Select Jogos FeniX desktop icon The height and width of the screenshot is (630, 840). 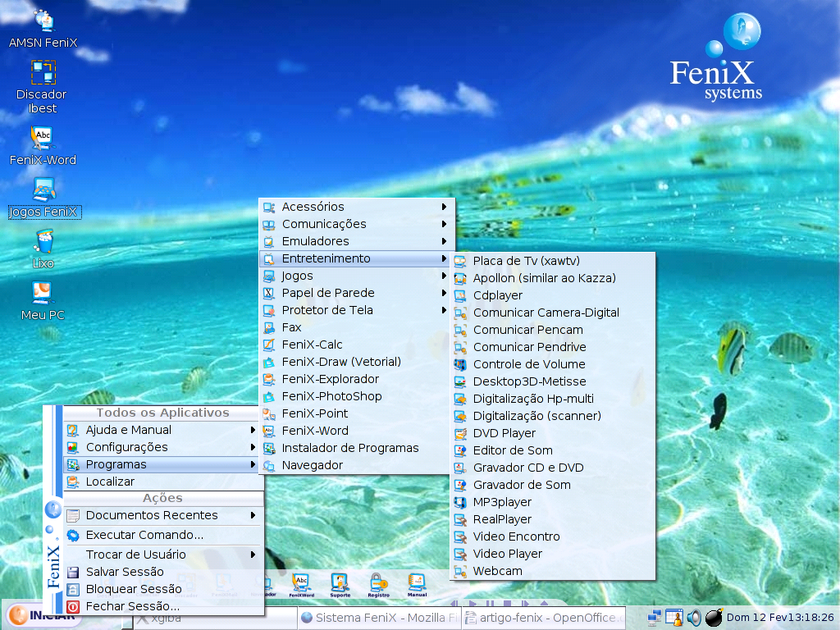click(x=44, y=199)
